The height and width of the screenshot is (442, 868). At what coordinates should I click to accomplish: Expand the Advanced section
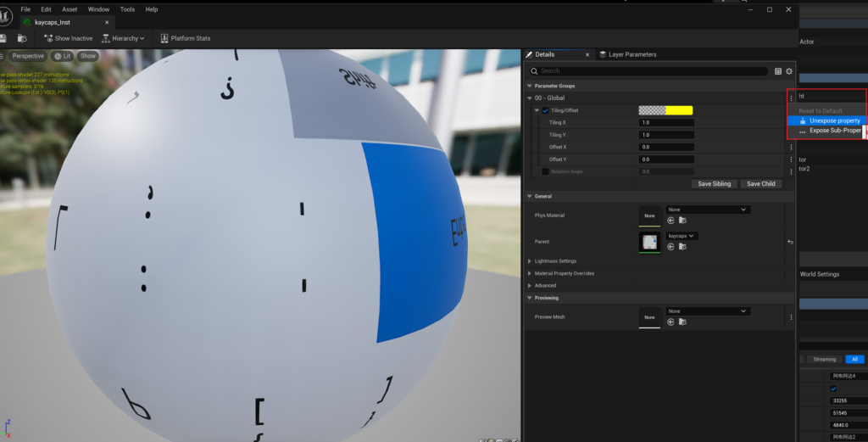click(530, 285)
